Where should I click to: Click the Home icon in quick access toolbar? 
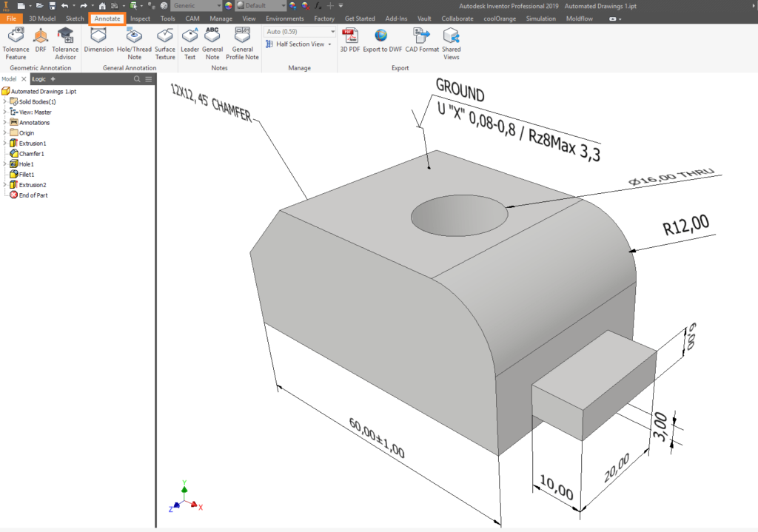pos(102,6)
